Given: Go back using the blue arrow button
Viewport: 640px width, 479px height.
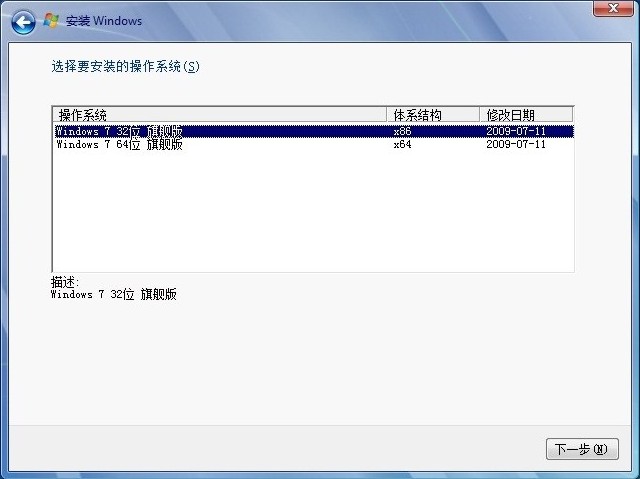Looking at the screenshot, I should [23, 22].
